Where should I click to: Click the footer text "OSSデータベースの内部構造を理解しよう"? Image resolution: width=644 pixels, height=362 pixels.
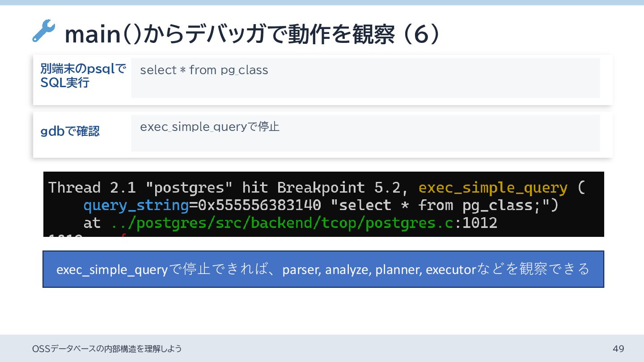107,349
